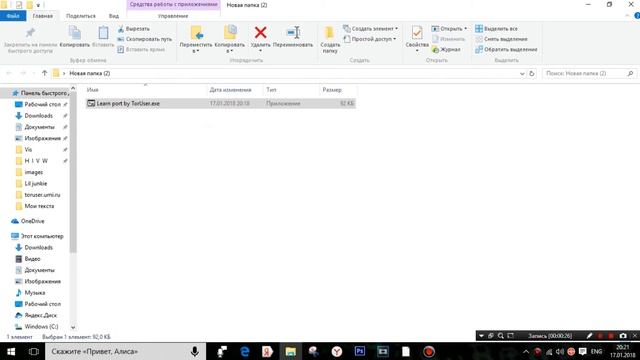Click Снять выделение (Select none)
640x360 pixels.
pyautogui.click(x=501, y=39)
